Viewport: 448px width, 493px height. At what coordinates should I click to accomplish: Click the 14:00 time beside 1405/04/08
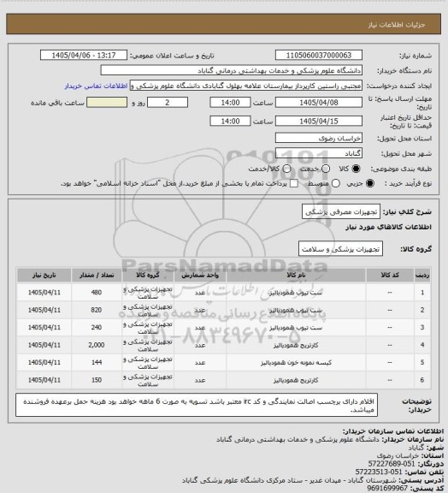coord(230,103)
